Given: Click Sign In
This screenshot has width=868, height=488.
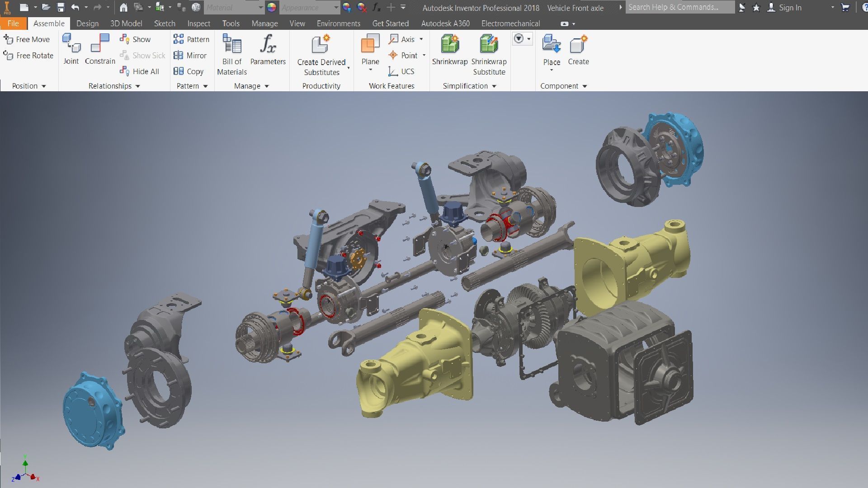Looking at the screenshot, I should tap(790, 7).
